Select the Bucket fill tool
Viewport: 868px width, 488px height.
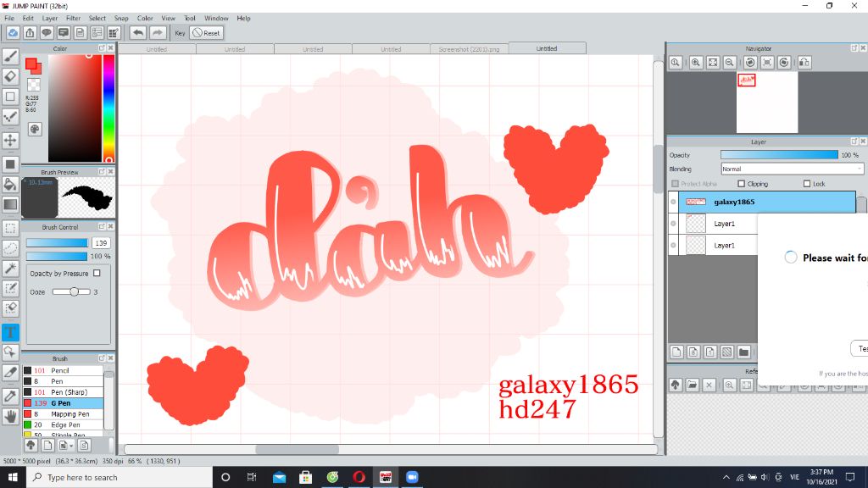click(x=10, y=184)
